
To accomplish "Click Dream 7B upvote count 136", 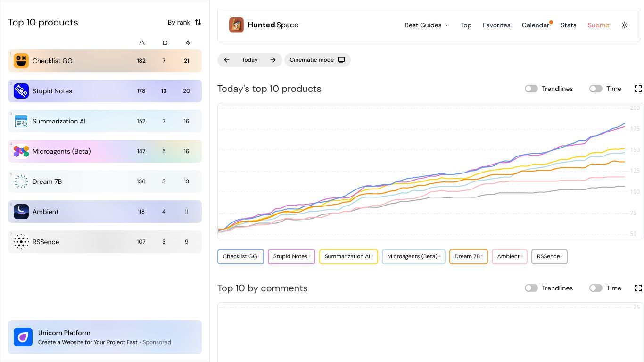I will pos(141,181).
